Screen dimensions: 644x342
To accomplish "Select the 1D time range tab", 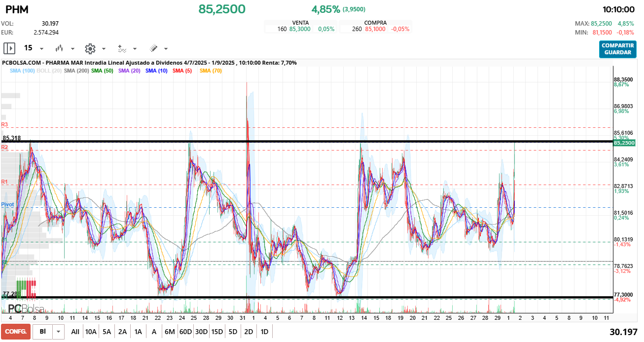I will tap(264, 332).
